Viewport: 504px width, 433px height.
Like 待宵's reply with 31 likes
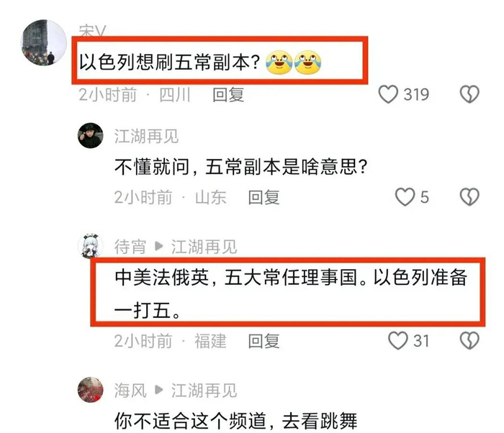point(398,340)
